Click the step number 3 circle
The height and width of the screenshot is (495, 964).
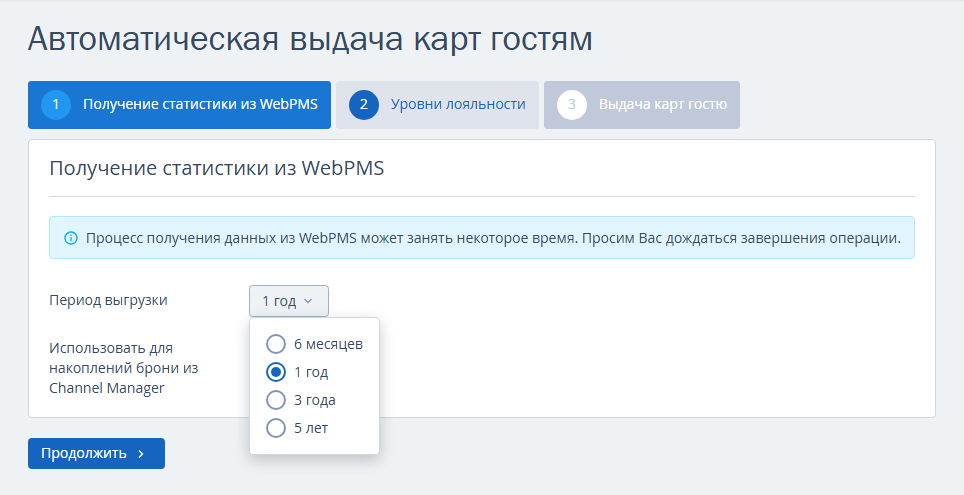pos(572,105)
